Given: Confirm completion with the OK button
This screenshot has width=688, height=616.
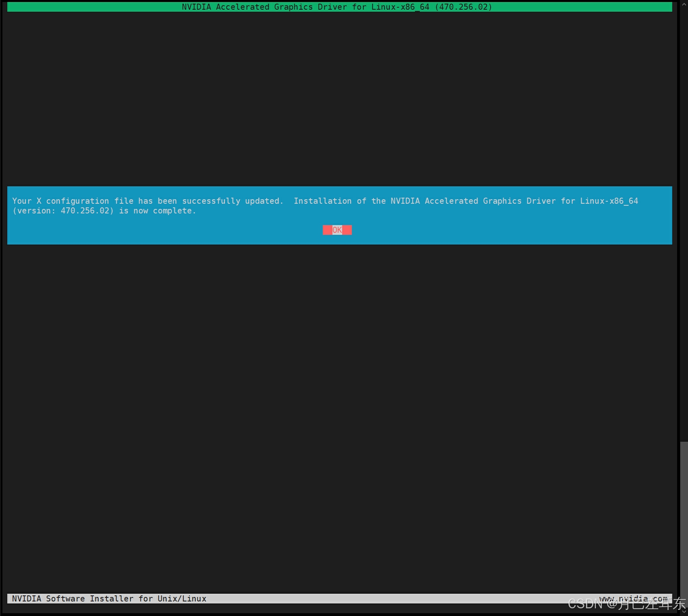Looking at the screenshot, I should pos(337,230).
